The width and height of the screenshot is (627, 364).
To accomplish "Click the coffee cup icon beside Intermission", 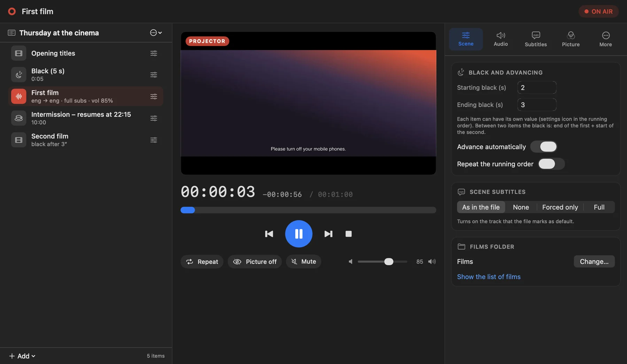I will (x=19, y=118).
